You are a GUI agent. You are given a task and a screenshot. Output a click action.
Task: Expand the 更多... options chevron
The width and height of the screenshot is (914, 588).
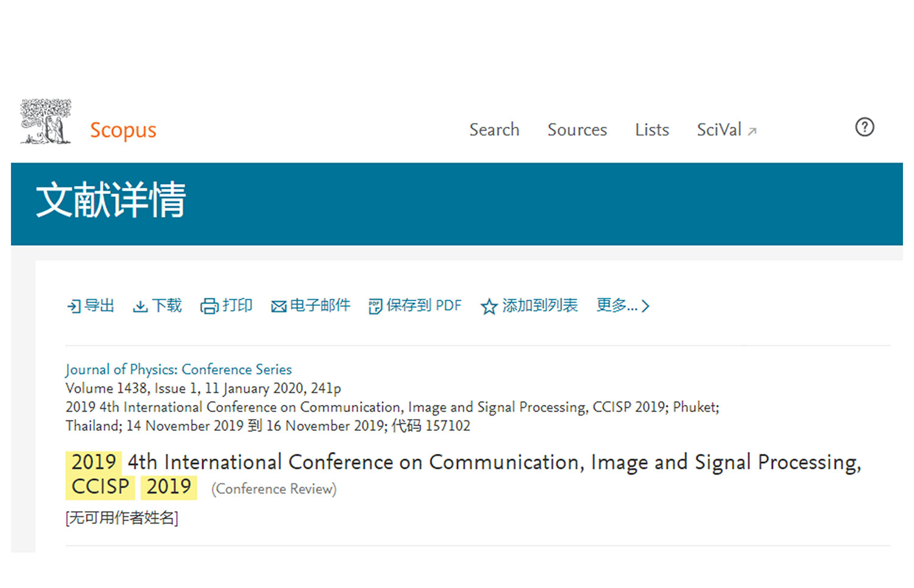[x=645, y=306]
